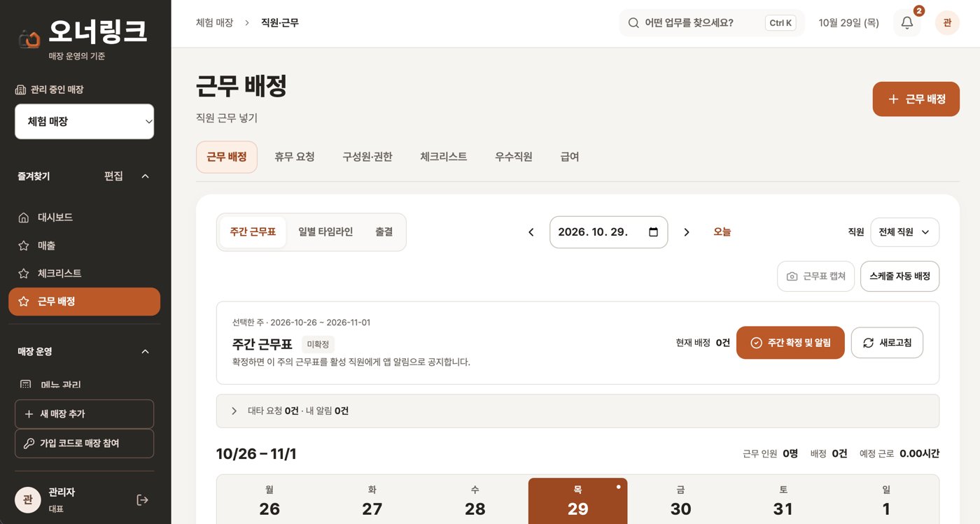The height and width of the screenshot is (524, 980).
Task: Open the calendar picker icon in date field
Action: 653,232
